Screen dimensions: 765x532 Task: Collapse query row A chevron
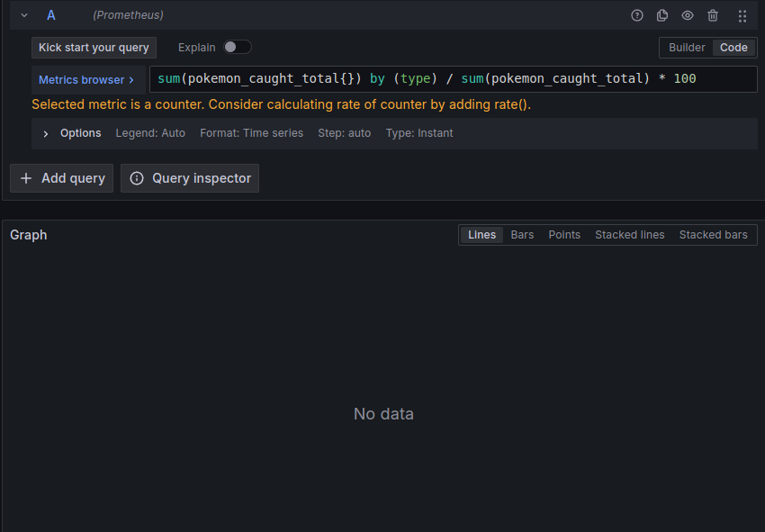[x=24, y=15]
